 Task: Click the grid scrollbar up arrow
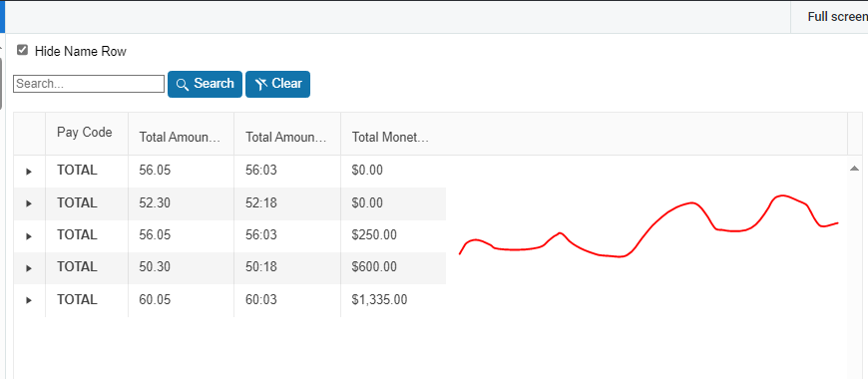click(854, 169)
